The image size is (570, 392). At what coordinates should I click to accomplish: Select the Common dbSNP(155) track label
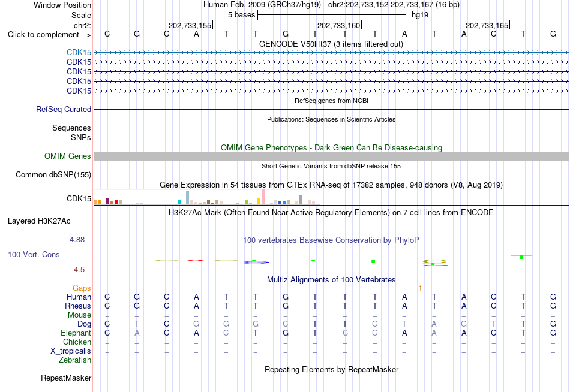click(x=53, y=175)
